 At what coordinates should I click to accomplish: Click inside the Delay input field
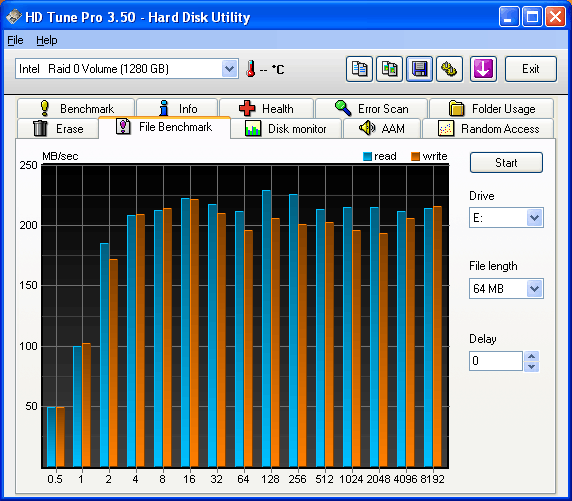[x=496, y=361]
